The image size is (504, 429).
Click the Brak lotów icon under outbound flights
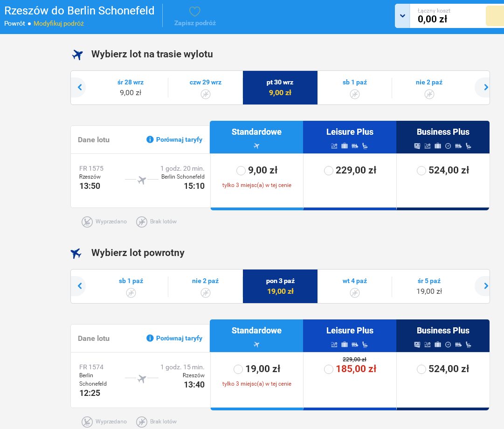142,221
